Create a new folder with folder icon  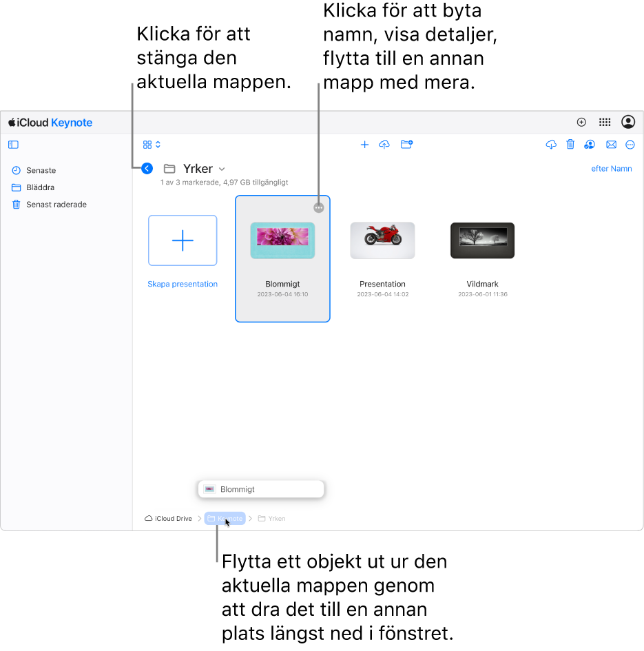406,144
